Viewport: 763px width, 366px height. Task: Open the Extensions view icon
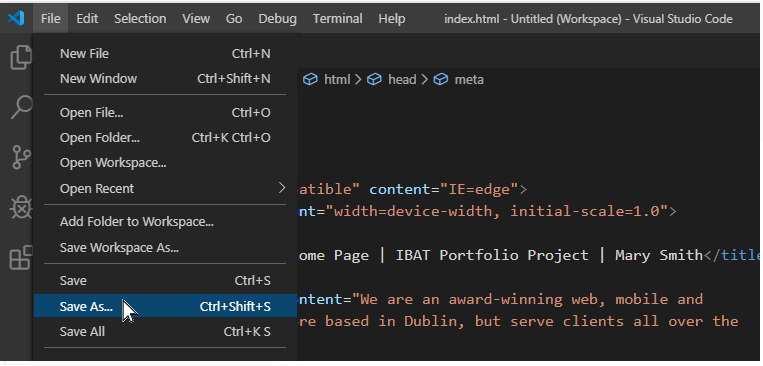point(21,257)
